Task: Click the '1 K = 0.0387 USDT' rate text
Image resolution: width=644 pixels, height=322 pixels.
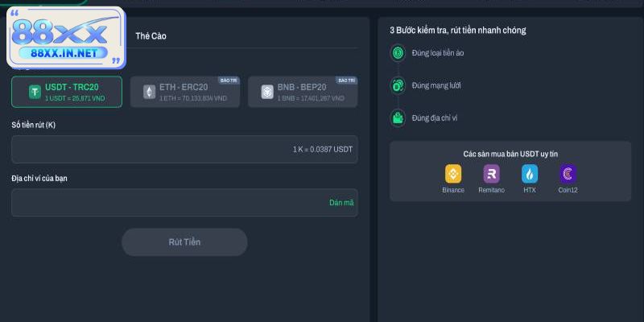Action: tap(323, 150)
